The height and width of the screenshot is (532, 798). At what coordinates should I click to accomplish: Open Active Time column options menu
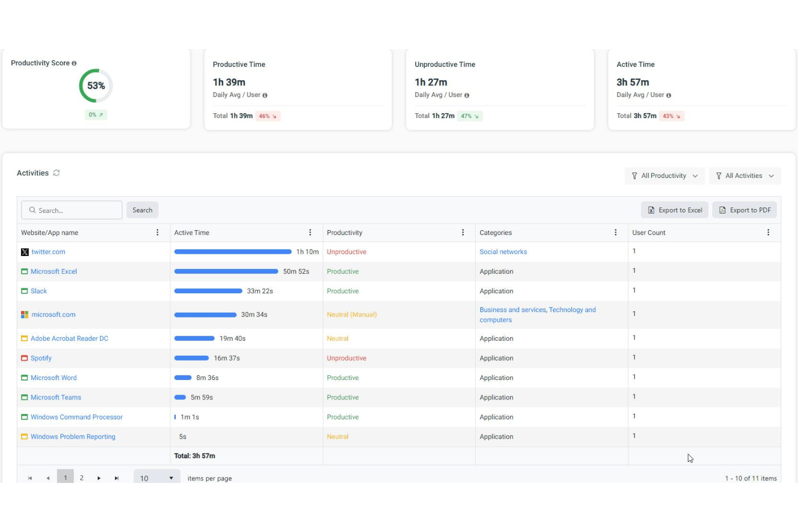(310, 232)
